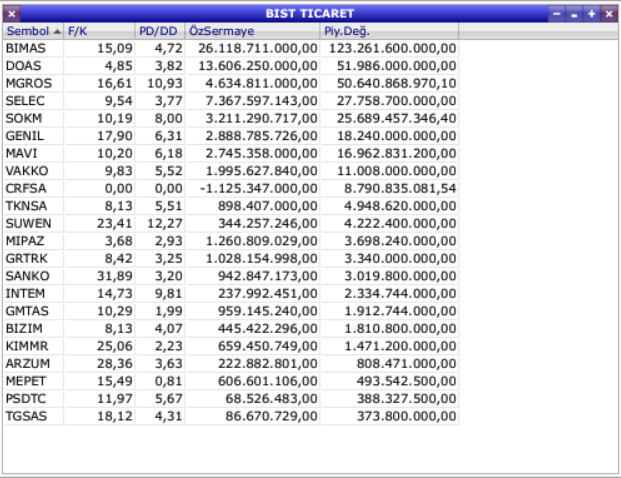Click PSDTC equity 68.526.483,00
This screenshot has width=621, height=478.
(x=272, y=398)
